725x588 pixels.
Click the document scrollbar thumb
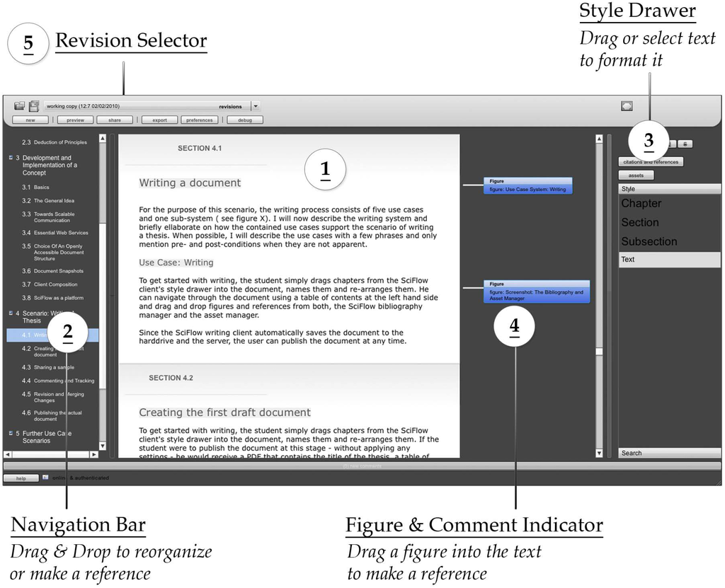[x=599, y=352]
